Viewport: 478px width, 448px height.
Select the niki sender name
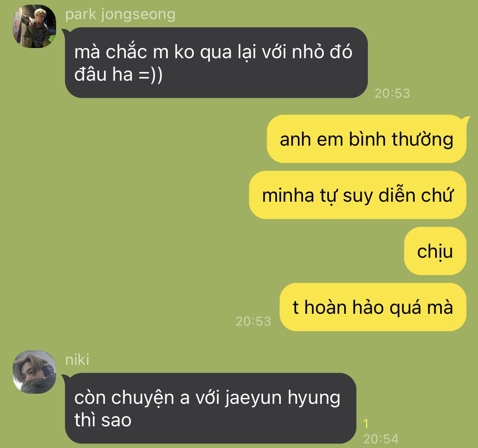pyautogui.click(x=77, y=360)
